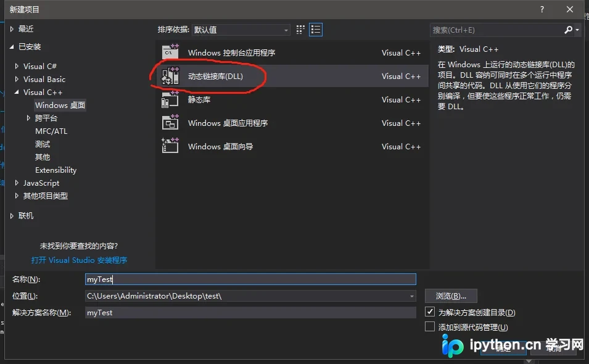Click the 名称 input field with myTest
The height and width of the screenshot is (364, 589).
click(x=250, y=279)
